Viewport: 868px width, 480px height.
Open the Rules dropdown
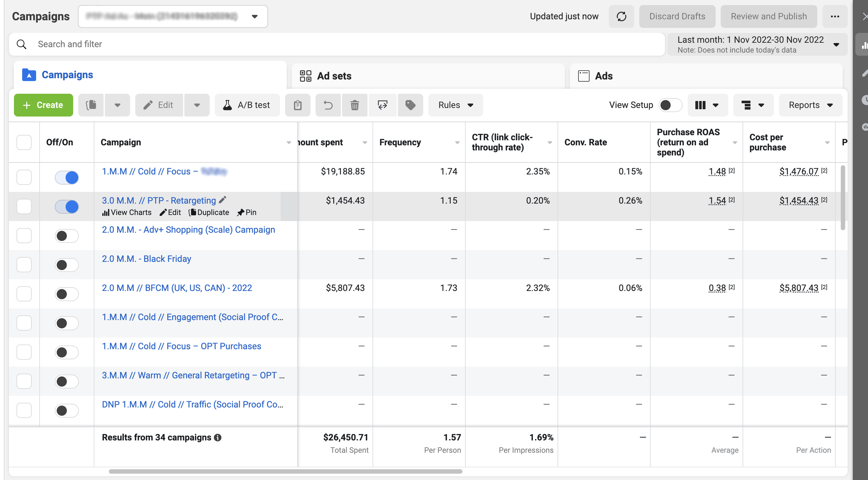[x=455, y=105]
